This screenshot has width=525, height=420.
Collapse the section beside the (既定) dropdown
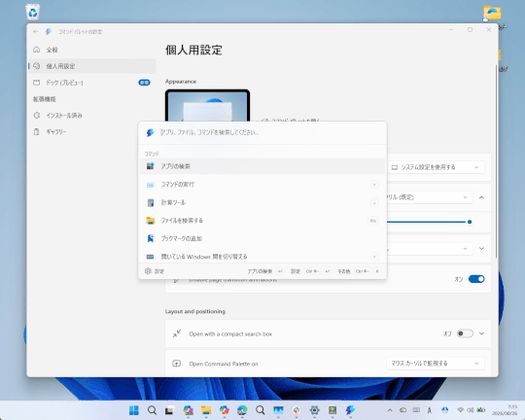(481, 197)
